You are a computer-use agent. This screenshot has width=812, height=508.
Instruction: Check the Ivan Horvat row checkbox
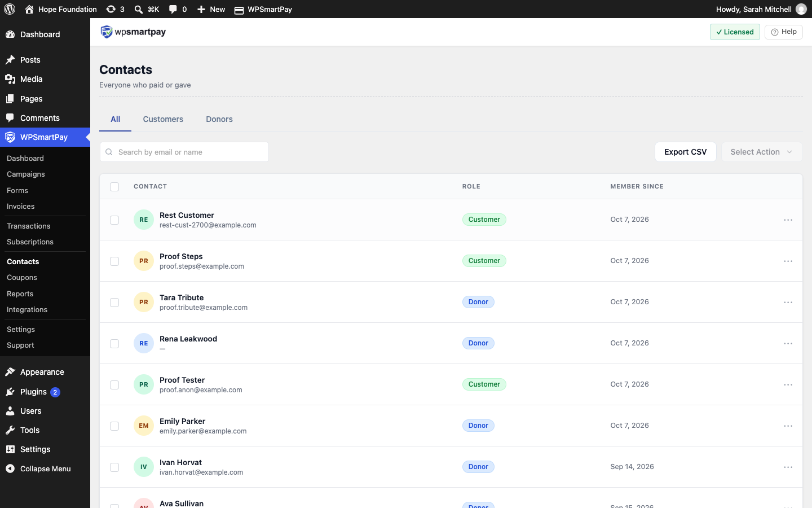click(114, 467)
